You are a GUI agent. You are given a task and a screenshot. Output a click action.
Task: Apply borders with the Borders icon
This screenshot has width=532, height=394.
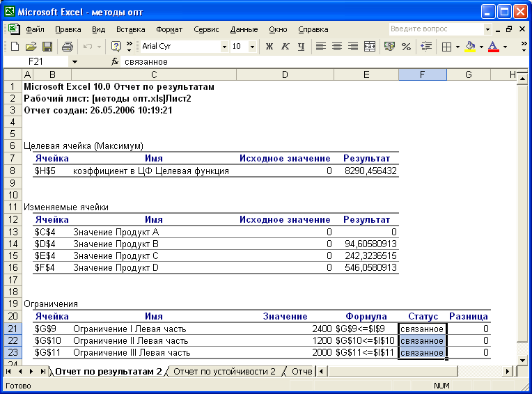tap(446, 47)
